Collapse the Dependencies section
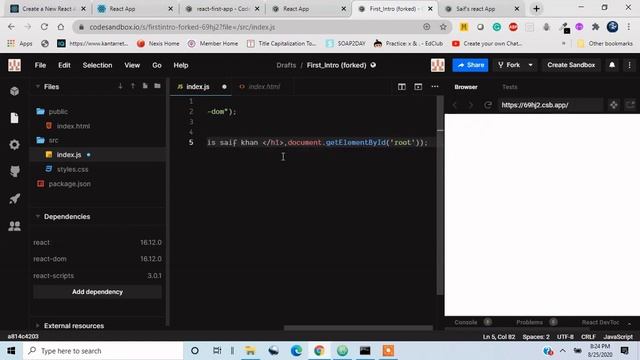Image resolution: width=640 pixels, height=360 pixels. click(38, 216)
